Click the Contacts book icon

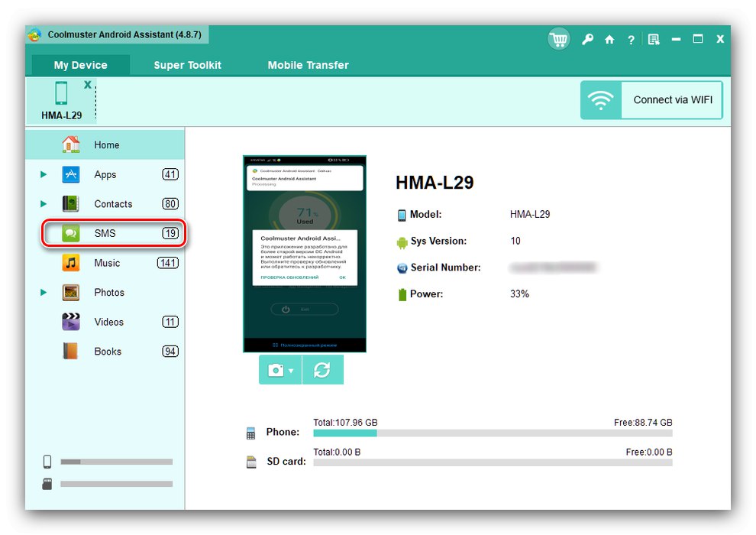(x=71, y=203)
